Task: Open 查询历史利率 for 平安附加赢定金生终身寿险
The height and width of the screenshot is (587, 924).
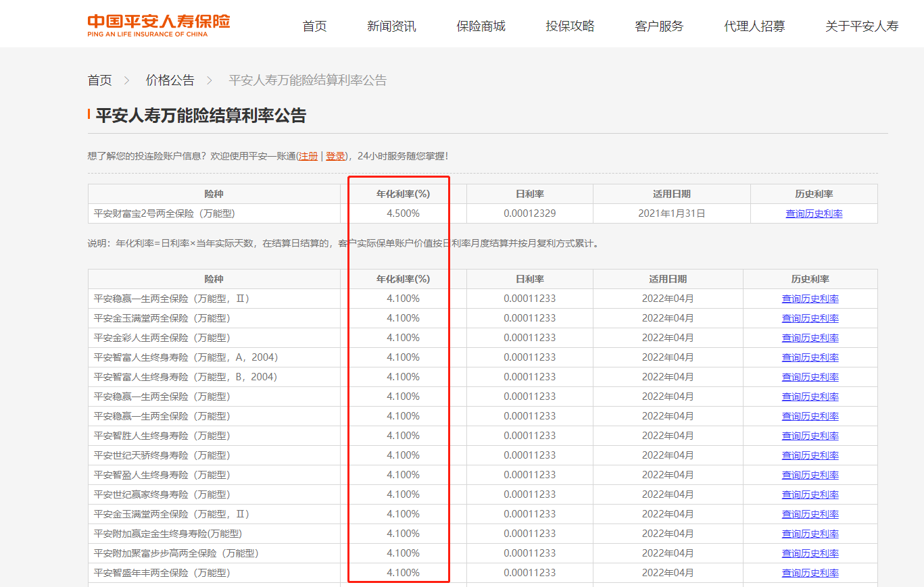Action: coord(810,534)
